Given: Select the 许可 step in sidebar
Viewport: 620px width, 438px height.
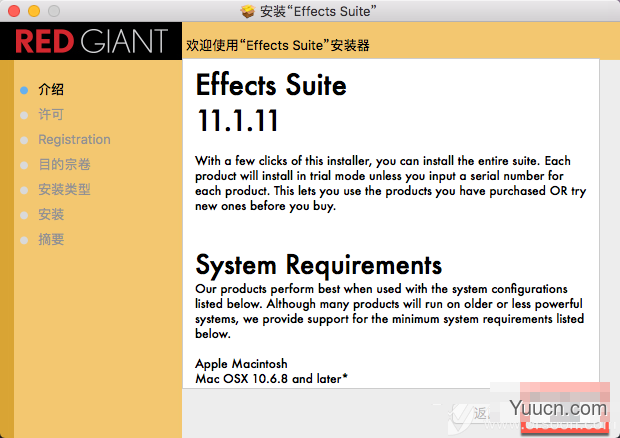Looking at the screenshot, I should coord(51,114).
